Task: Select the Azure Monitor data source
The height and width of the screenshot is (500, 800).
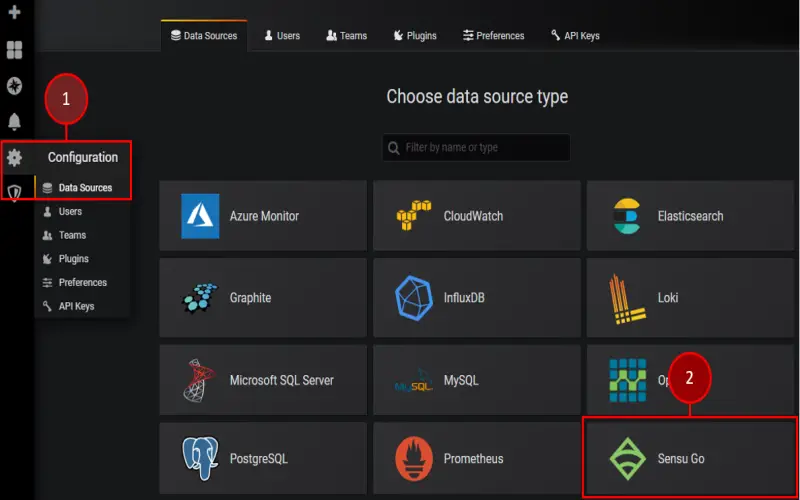Action: [263, 216]
